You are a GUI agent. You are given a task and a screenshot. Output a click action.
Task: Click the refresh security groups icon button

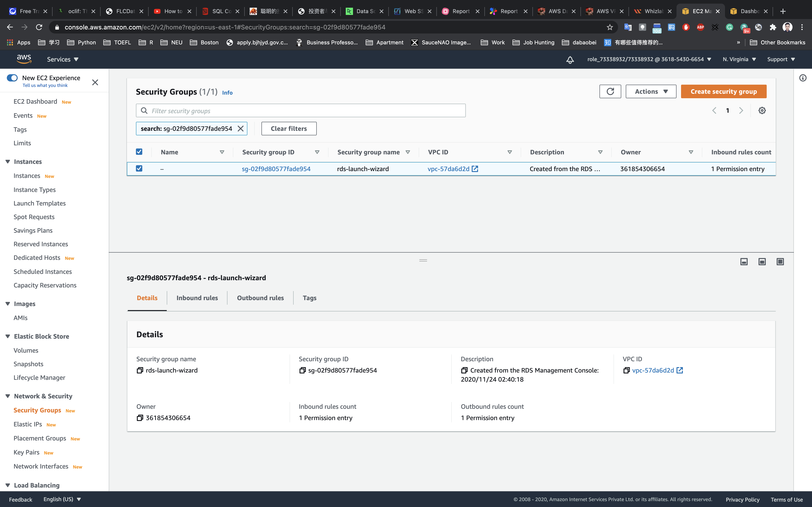point(610,91)
